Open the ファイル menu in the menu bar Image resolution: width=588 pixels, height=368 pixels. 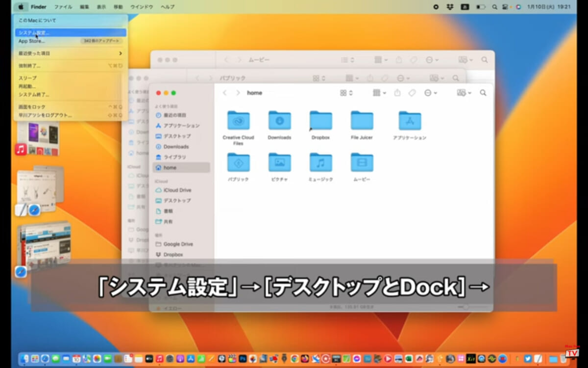(x=63, y=7)
